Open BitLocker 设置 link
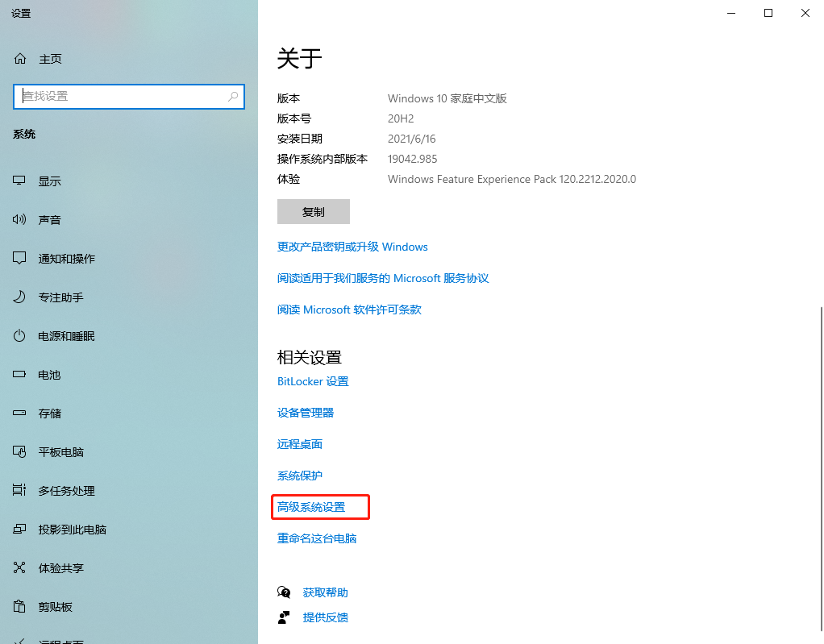The image size is (824, 644). click(313, 381)
